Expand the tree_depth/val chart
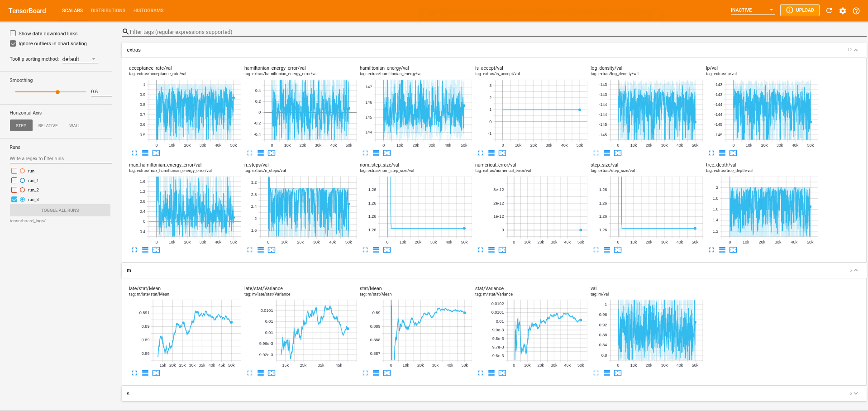868x411 pixels. coord(711,250)
